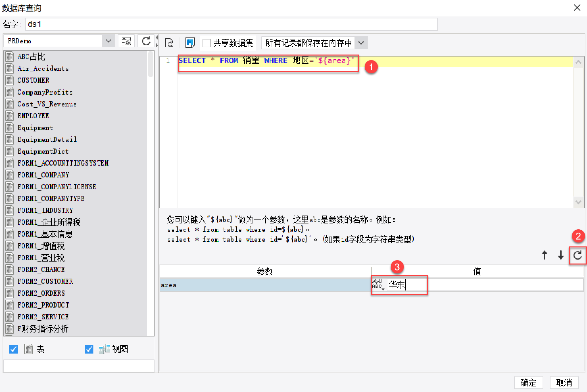The width and height of the screenshot is (587, 392).
Task: Click the 确定 button
Action: [x=528, y=382]
